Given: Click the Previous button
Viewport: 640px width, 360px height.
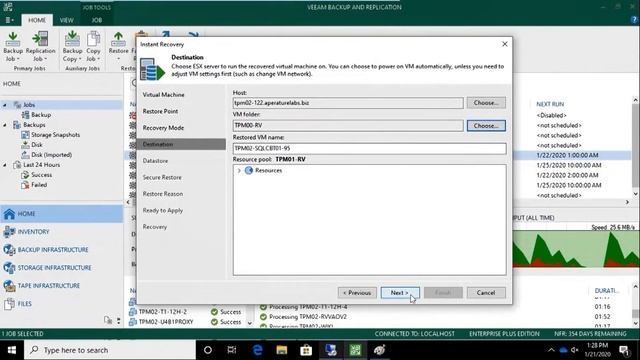Looking at the screenshot, I should point(357,293).
